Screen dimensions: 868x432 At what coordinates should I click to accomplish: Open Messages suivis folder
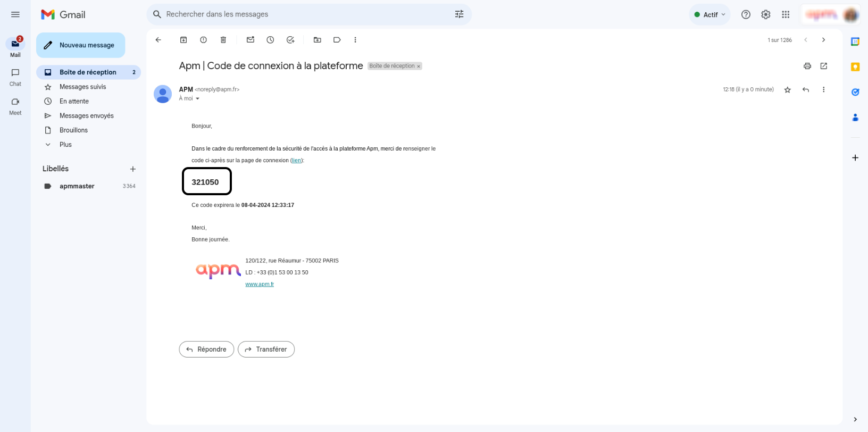[88, 87]
